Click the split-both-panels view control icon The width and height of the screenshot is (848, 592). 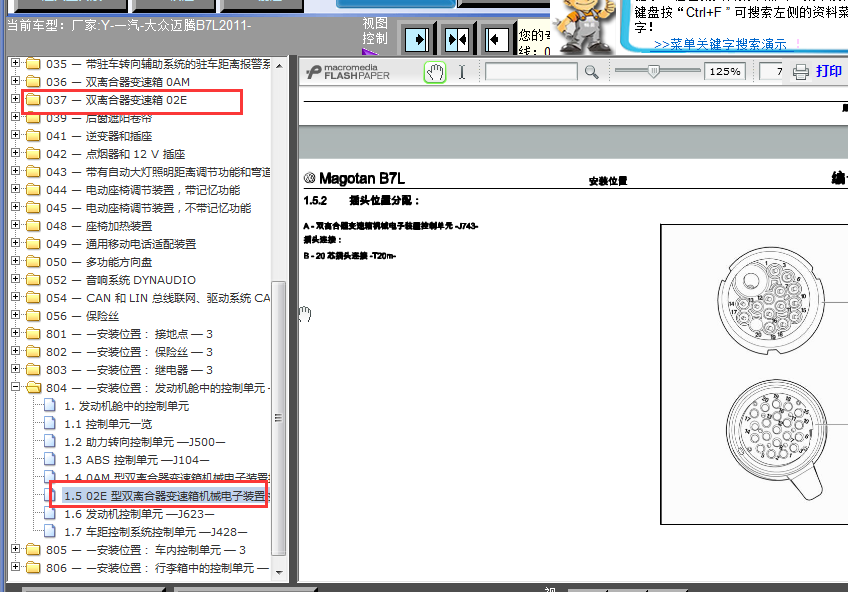[457, 39]
